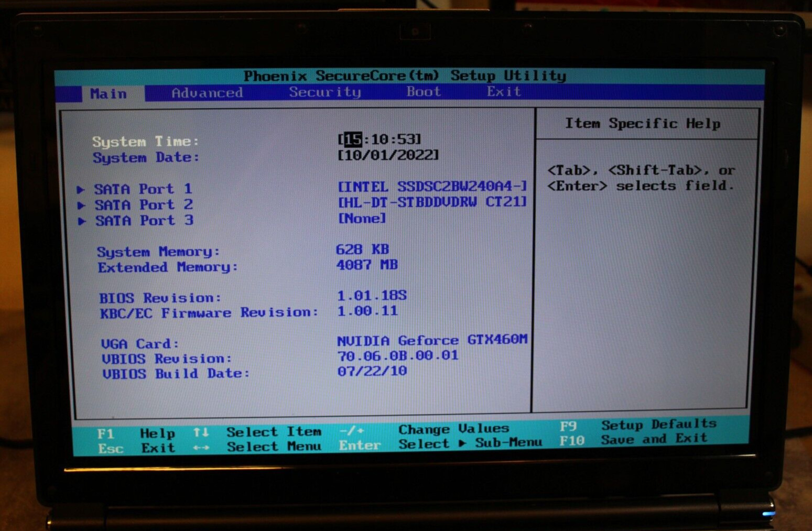Go to the Boot tab
Screen dimensions: 812x531
click(x=424, y=91)
